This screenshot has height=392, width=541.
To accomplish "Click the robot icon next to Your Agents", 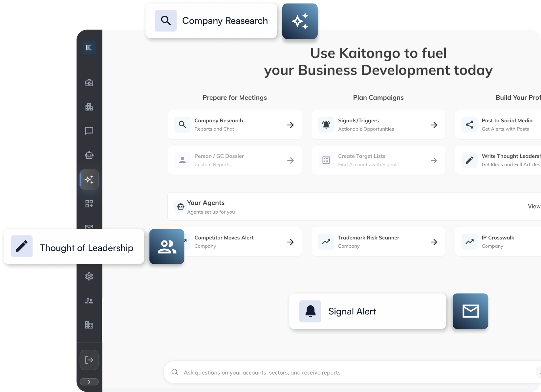I will click(x=181, y=207).
